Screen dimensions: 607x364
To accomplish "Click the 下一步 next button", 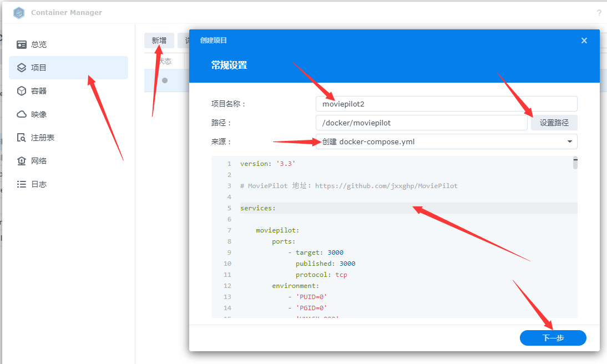I will 553,338.
